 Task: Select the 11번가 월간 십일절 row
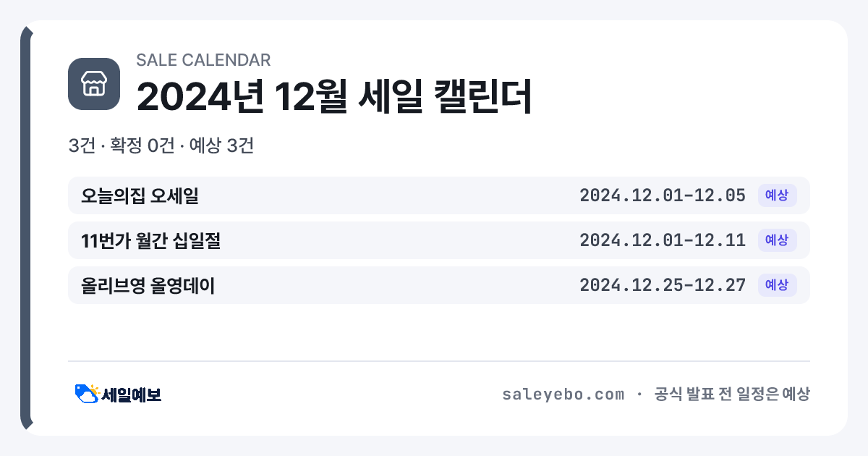pos(439,240)
